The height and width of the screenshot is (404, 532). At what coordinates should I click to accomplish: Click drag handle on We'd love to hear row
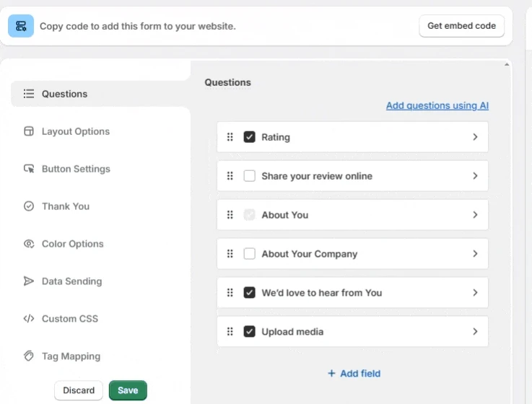[230, 292]
